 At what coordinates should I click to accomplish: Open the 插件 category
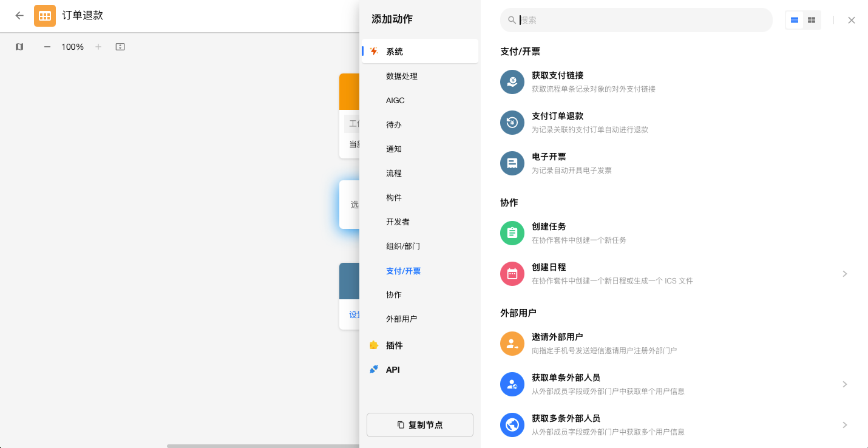coord(394,345)
